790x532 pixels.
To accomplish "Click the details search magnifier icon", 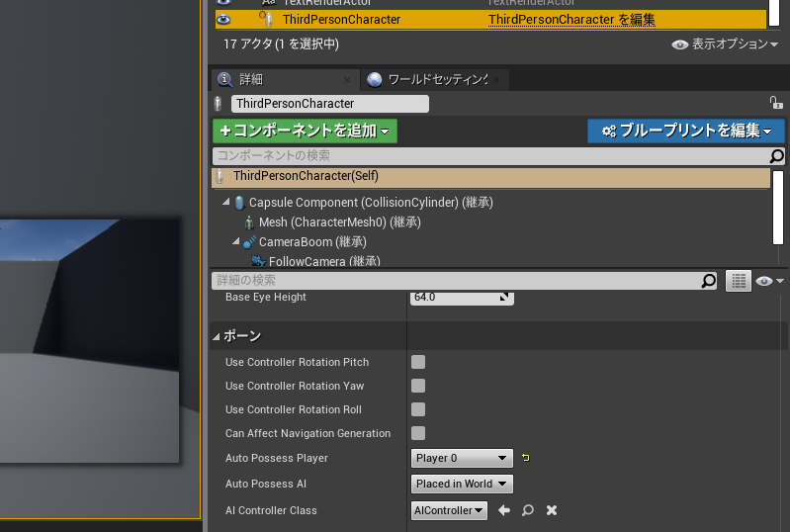I will (x=708, y=281).
